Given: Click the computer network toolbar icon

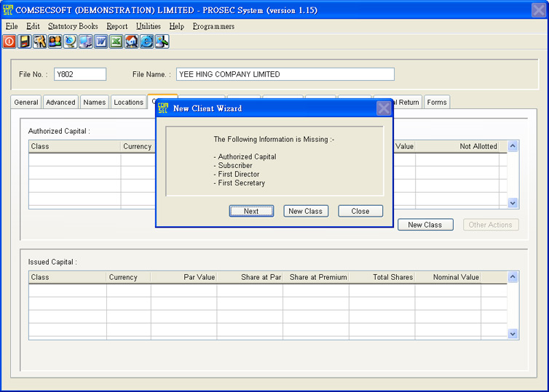Looking at the screenshot, I should (x=86, y=41).
